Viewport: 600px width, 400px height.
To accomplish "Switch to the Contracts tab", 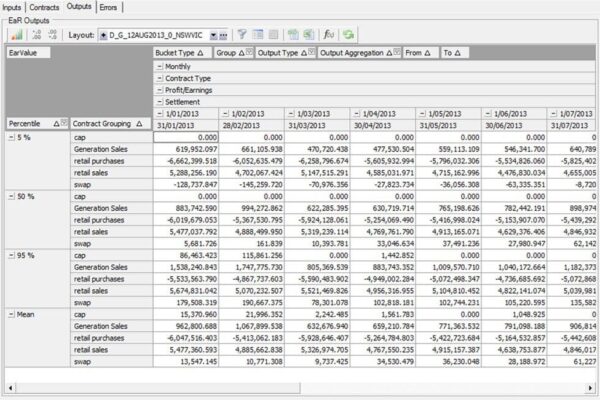I will point(44,7).
